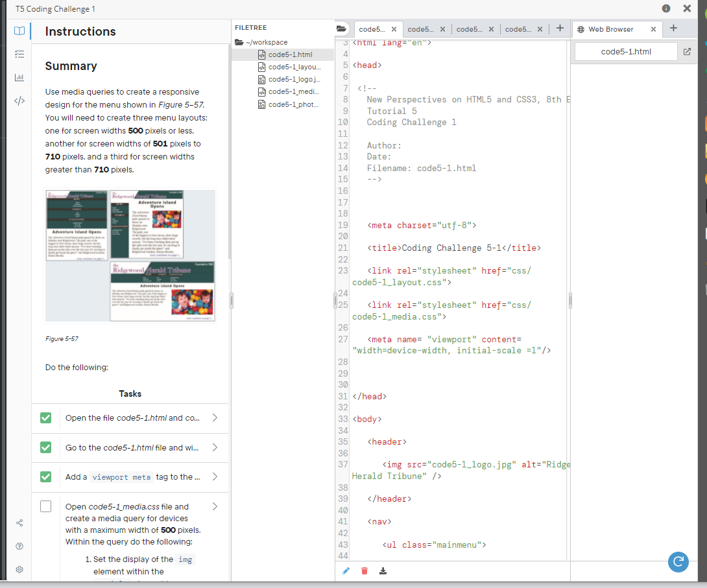Edit the file using the blue pencil icon

tap(345, 570)
